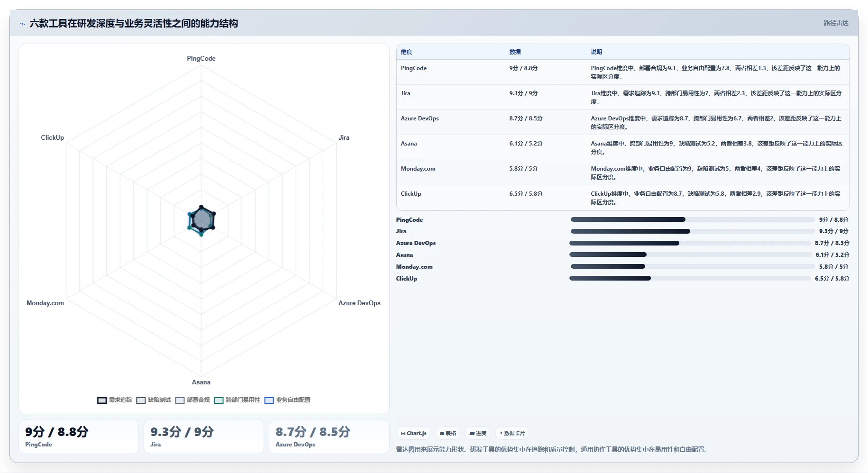The image size is (868, 473).
Task: Click the 雷达图用来展示能力形状 footer note
Action: click(x=553, y=450)
